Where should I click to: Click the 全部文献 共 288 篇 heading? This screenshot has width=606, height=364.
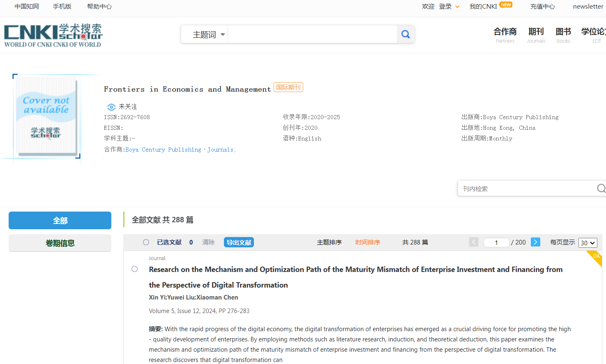[162, 220]
